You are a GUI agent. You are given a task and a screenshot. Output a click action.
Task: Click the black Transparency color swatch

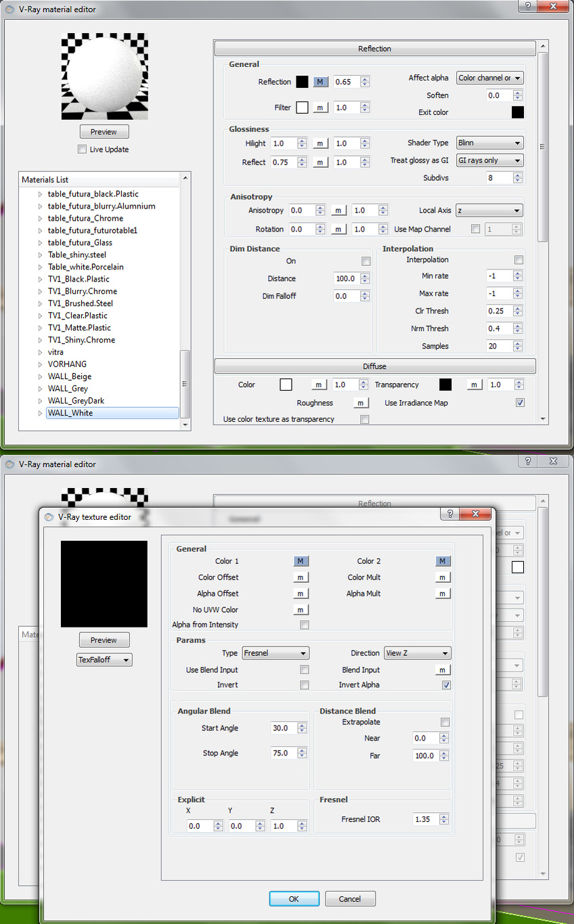pos(445,384)
